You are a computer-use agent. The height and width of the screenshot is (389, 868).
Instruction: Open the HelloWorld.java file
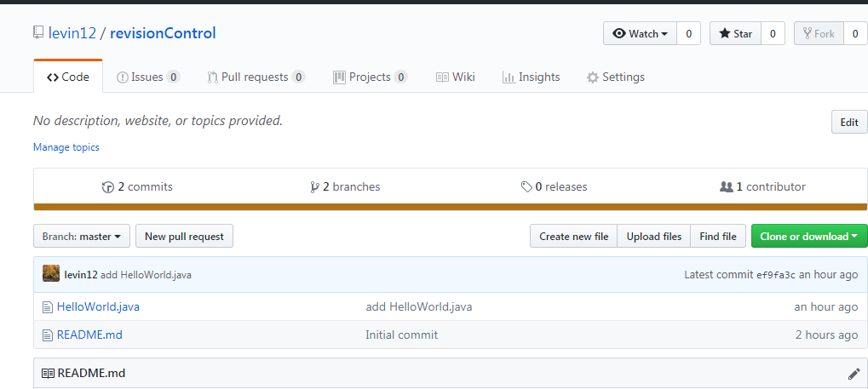[x=98, y=306]
